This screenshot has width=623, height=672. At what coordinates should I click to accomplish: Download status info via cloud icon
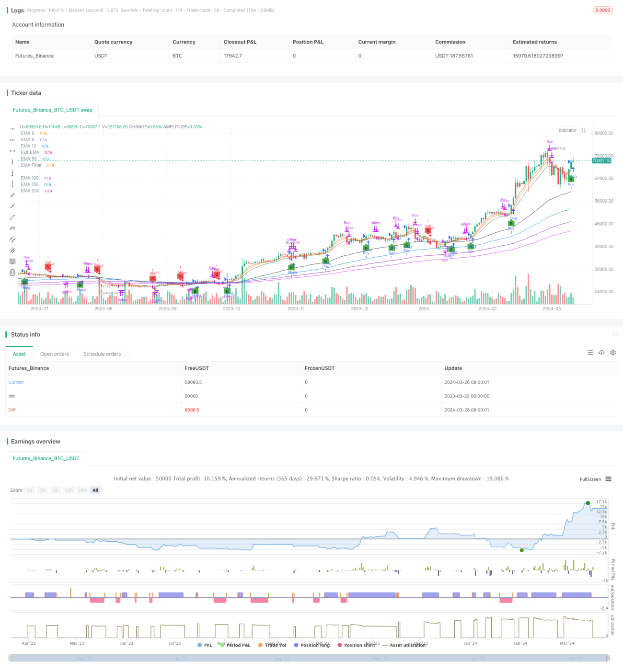pyautogui.click(x=601, y=353)
